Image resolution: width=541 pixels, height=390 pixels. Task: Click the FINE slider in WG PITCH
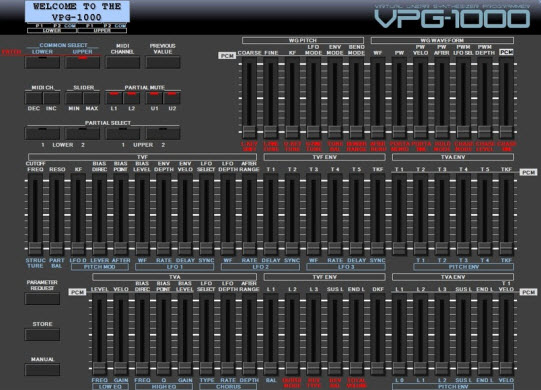pyautogui.click(x=270, y=98)
